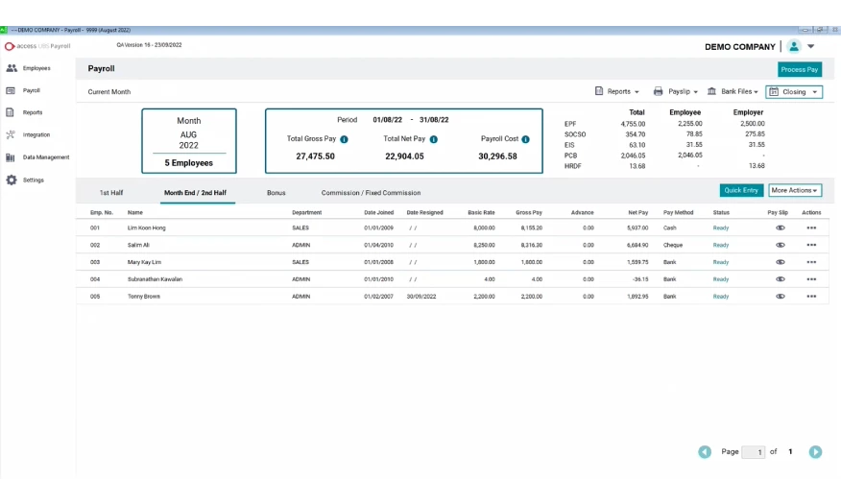Switch to the 1st Half tab
This screenshot has width=841, height=504.
(111, 193)
